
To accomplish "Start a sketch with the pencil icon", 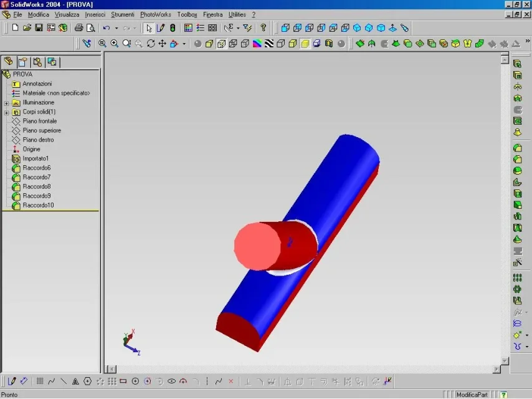I will pyautogui.click(x=161, y=28).
